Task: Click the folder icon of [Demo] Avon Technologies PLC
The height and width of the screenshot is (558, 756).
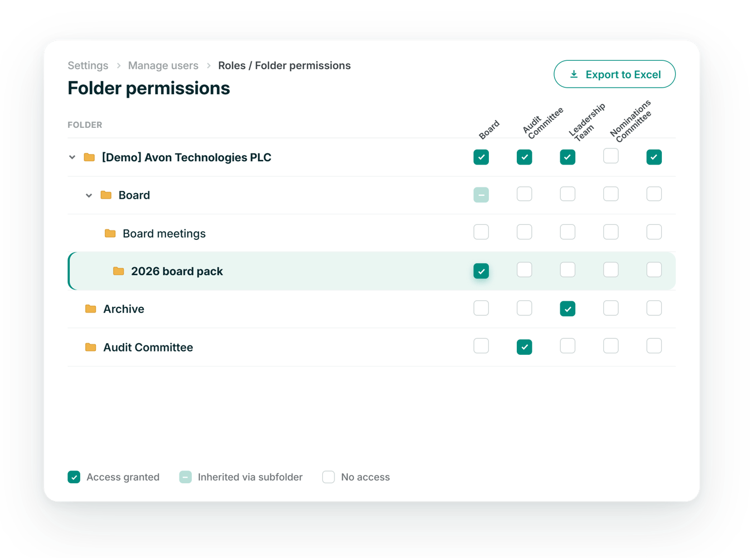Action: tap(89, 157)
